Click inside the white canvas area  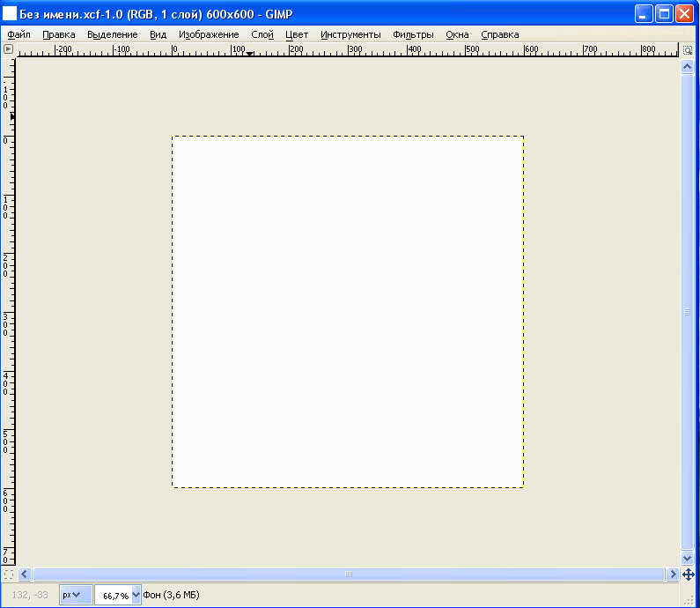348,312
